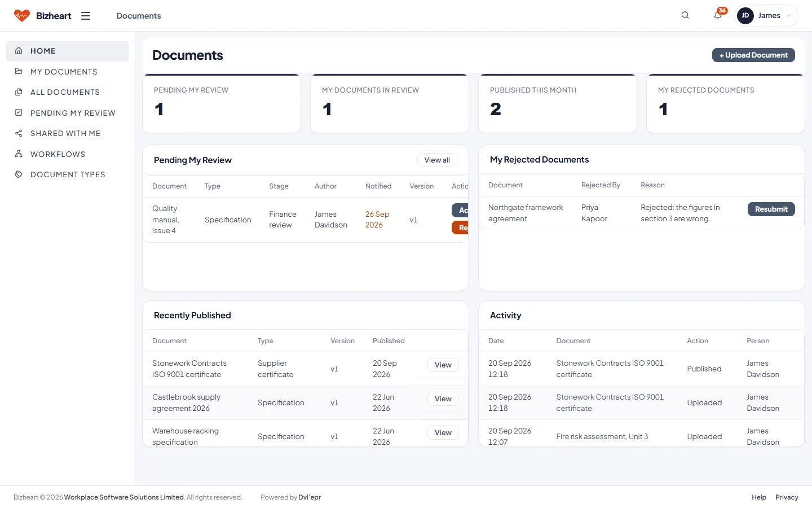Viewport: 812px width, 508px height.
Task: Click the Workplace Software Solutions Limited link
Action: click(124, 497)
